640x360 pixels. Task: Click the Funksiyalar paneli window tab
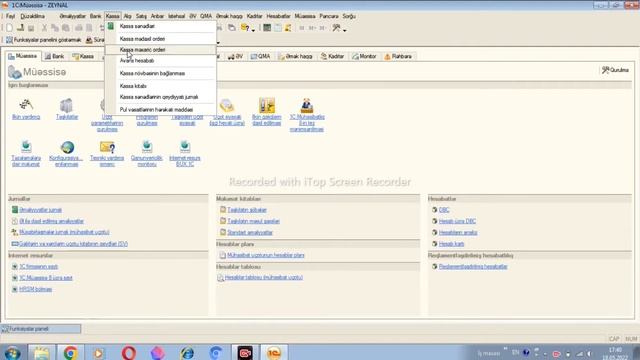[41, 329]
